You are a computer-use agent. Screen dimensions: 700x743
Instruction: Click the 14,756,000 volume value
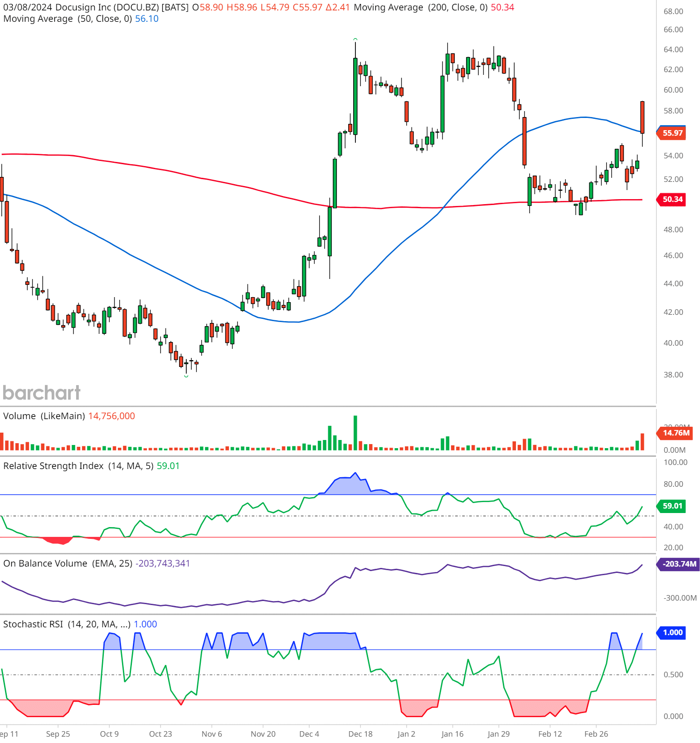point(112,416)
